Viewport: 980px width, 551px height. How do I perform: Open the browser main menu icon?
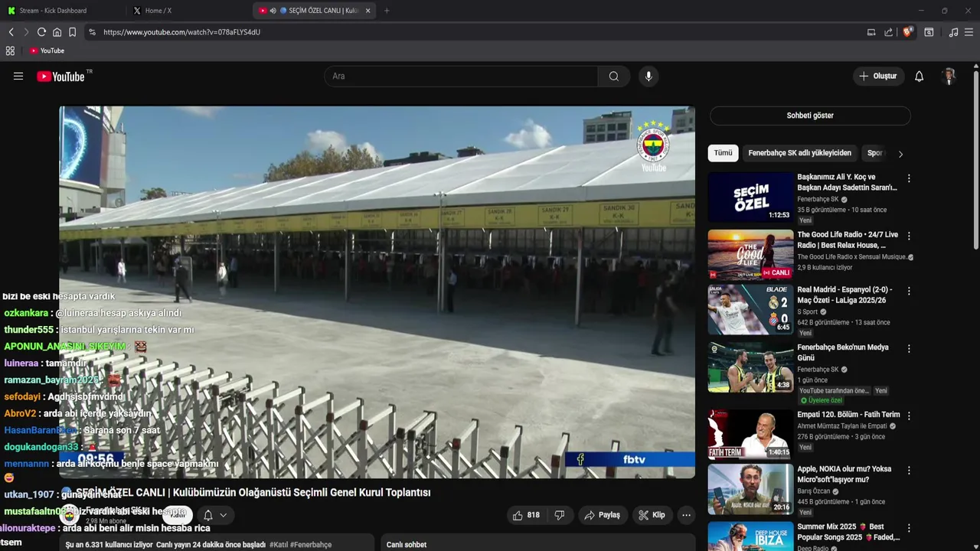click(969, 32)
